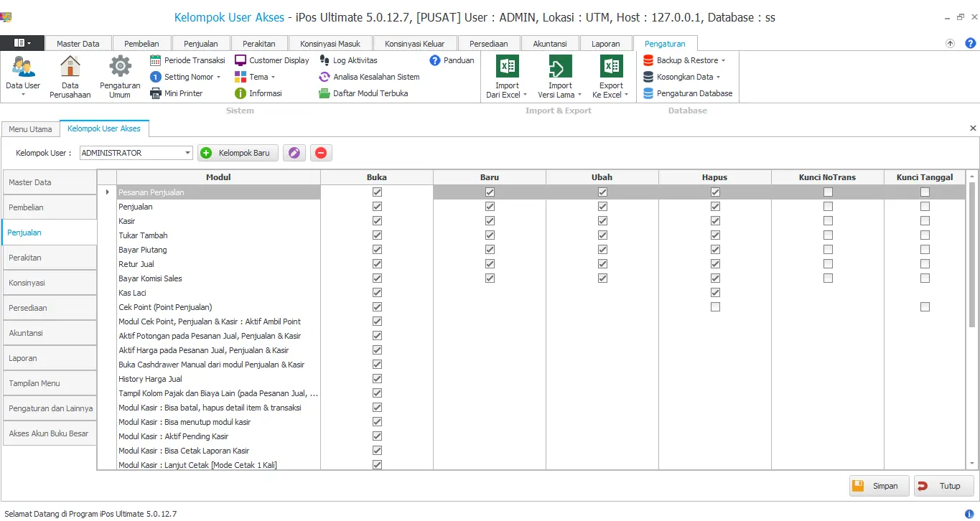Select Akses Akun Buku Besar category

coord(50,433)
